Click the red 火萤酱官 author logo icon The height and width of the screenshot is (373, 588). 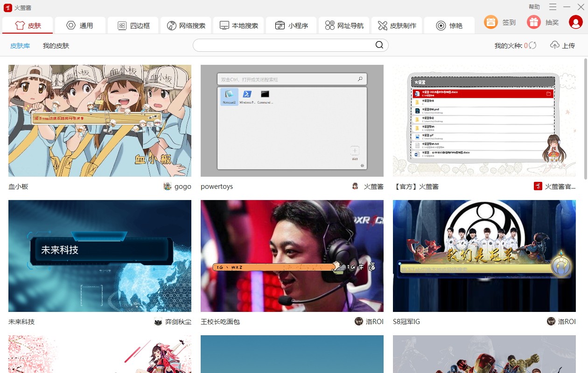538,186
